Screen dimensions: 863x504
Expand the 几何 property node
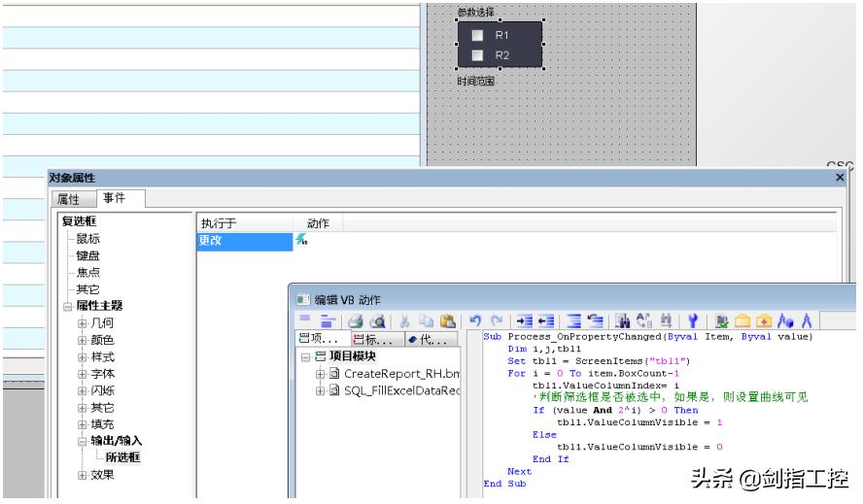pyautogui.click(x=83, y=322)
